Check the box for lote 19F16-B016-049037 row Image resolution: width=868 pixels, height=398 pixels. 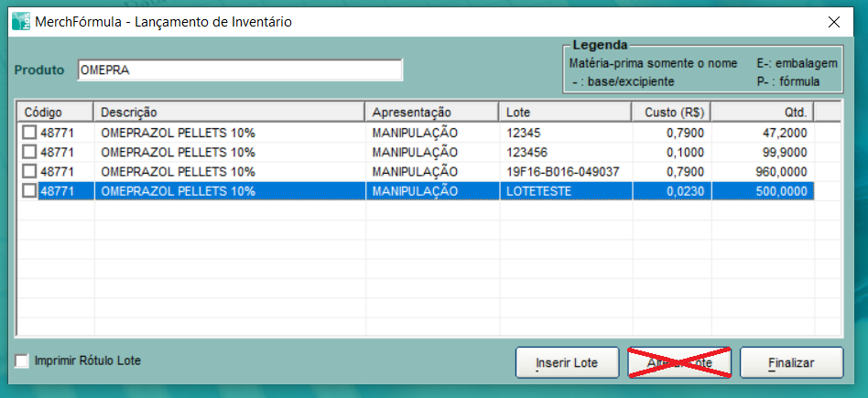30,171
